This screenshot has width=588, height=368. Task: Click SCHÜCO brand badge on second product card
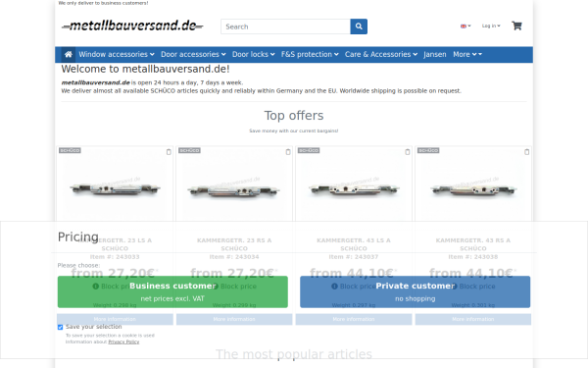point(189,150)
